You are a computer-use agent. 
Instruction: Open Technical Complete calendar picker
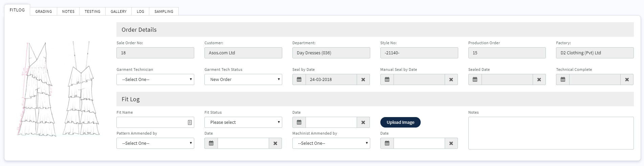coord(563,80)
